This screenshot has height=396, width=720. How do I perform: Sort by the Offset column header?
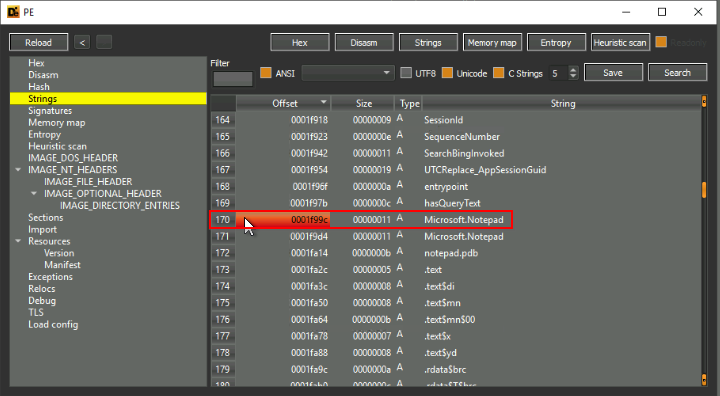pyautogui.click(x=283, y=103)
